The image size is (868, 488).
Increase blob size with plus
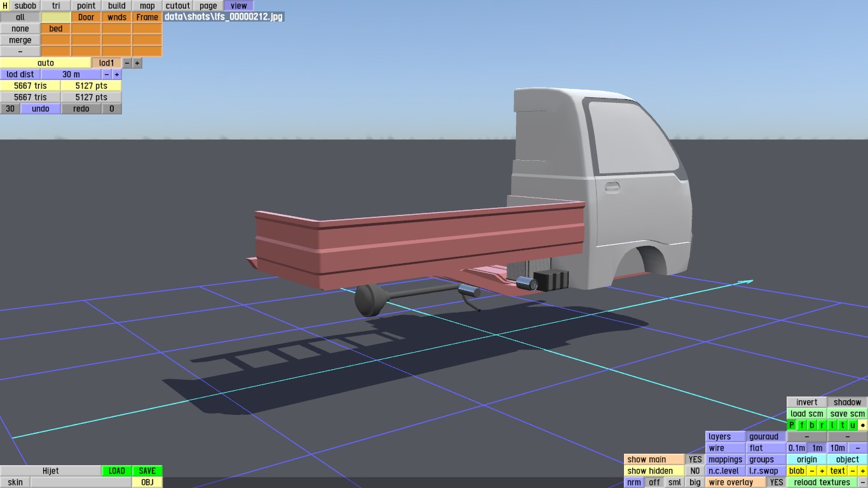tap(822, 471)
